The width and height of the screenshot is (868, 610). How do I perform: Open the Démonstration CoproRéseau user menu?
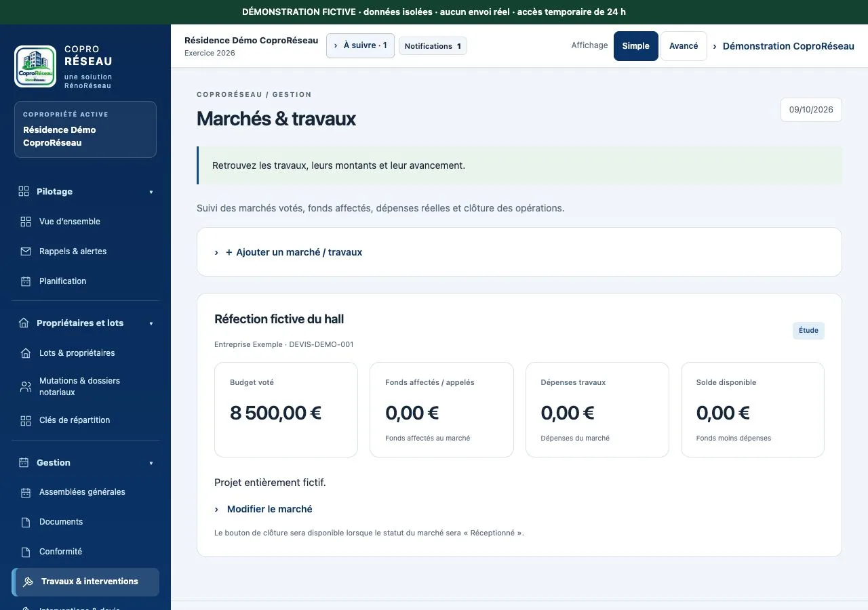pyautogui.click(x=783, y=46)
